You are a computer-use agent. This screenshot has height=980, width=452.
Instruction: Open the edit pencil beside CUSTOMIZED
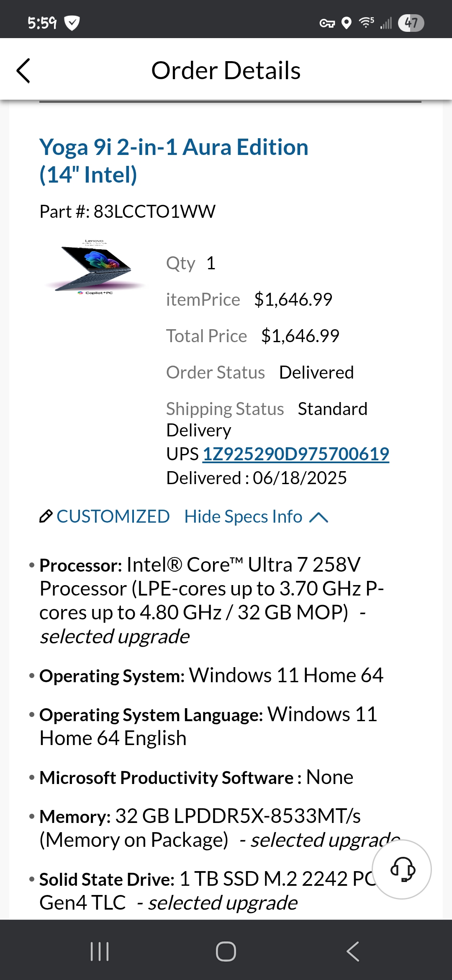point(47,516)
